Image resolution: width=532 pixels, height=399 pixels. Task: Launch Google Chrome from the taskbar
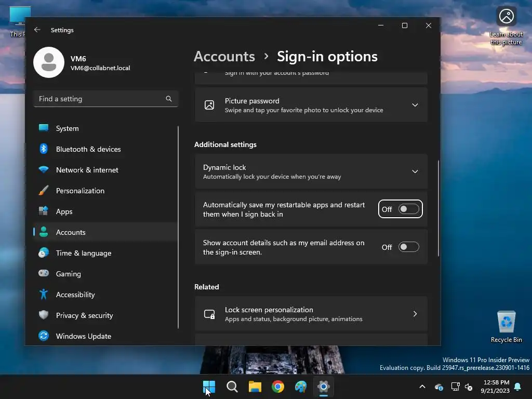(278, 387)
